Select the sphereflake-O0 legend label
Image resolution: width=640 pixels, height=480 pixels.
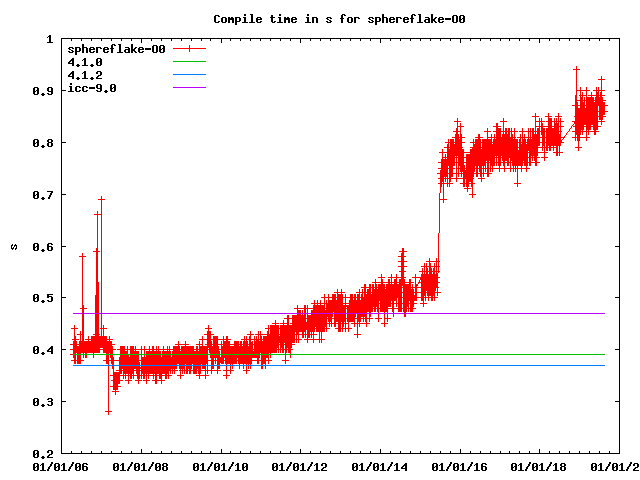coord(116,49)
